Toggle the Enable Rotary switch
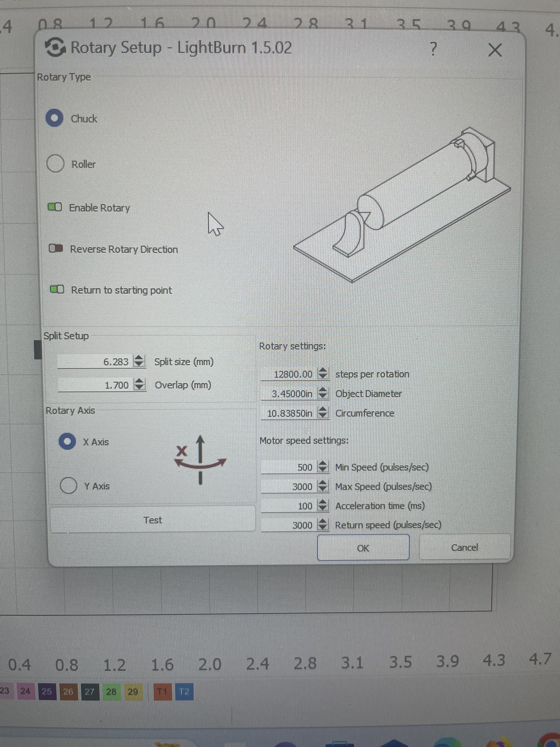Image resolution: width=560 pixels, height=747 pixels. click(x=55, y=207)
